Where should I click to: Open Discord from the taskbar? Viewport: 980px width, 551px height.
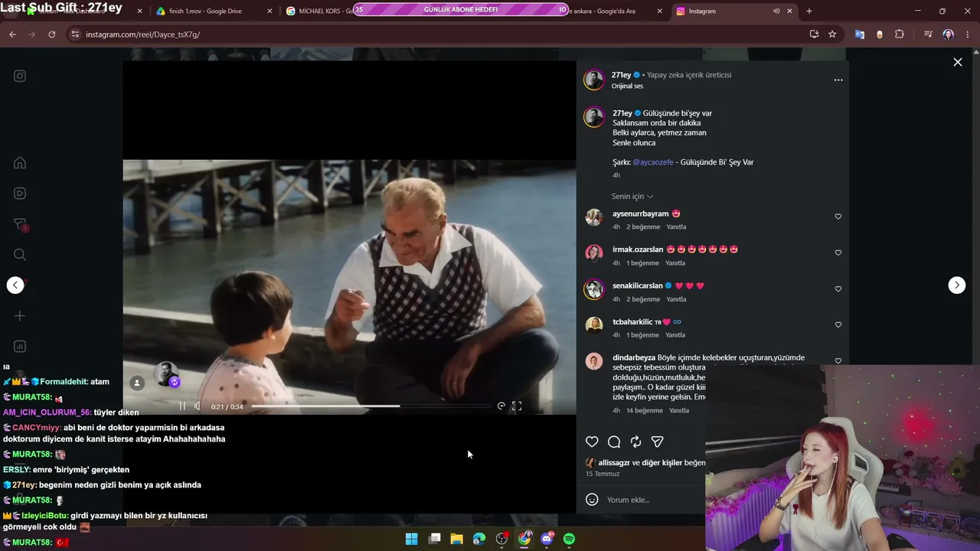pos(547,539)
